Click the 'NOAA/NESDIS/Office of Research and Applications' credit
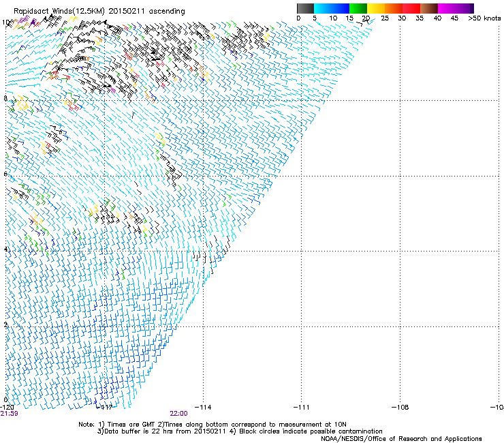 click(401, 439)
